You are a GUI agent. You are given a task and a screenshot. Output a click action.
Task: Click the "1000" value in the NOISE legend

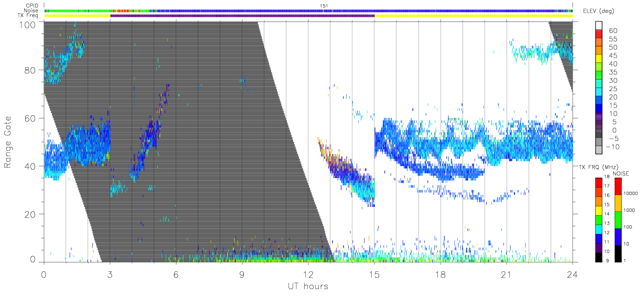click(629, 210)
